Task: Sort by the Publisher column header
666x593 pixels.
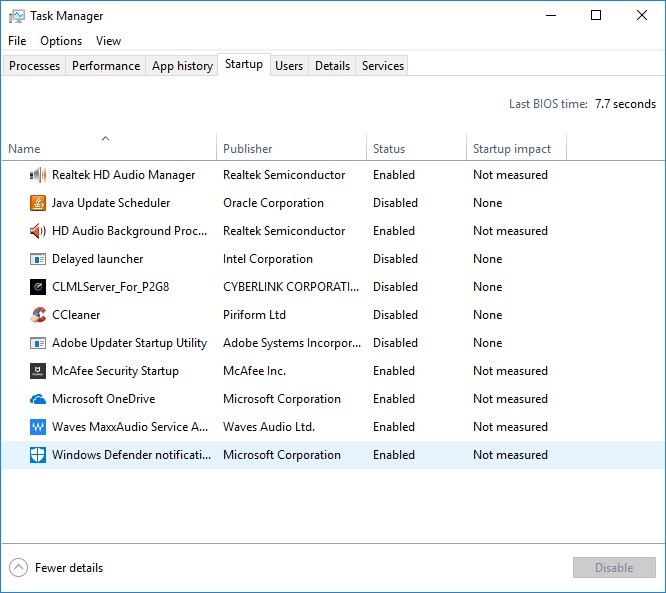Action: tap(291, 148)
